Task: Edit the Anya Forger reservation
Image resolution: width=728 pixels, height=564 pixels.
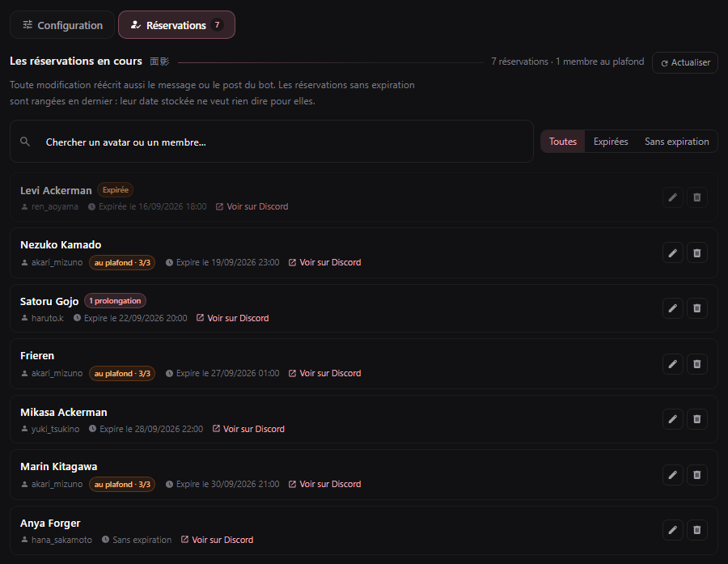Action: point(673,530)
